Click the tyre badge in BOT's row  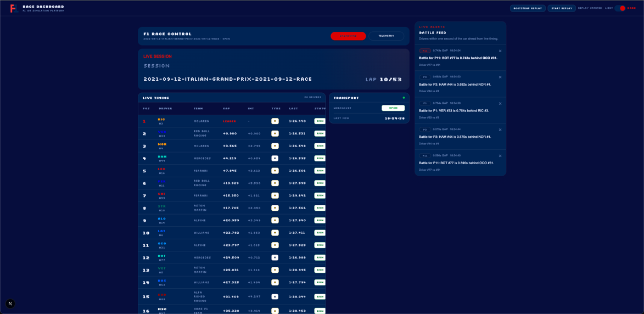275,257
